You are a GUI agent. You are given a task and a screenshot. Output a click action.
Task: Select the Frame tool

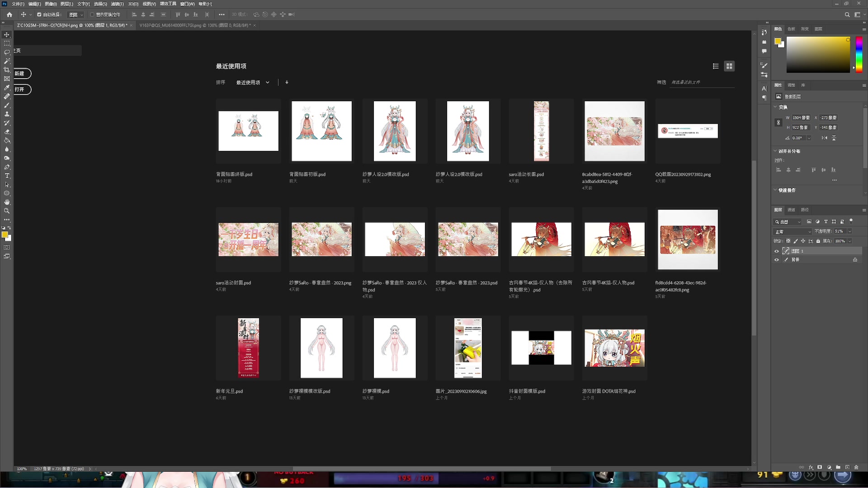click(x=7, y=79)
